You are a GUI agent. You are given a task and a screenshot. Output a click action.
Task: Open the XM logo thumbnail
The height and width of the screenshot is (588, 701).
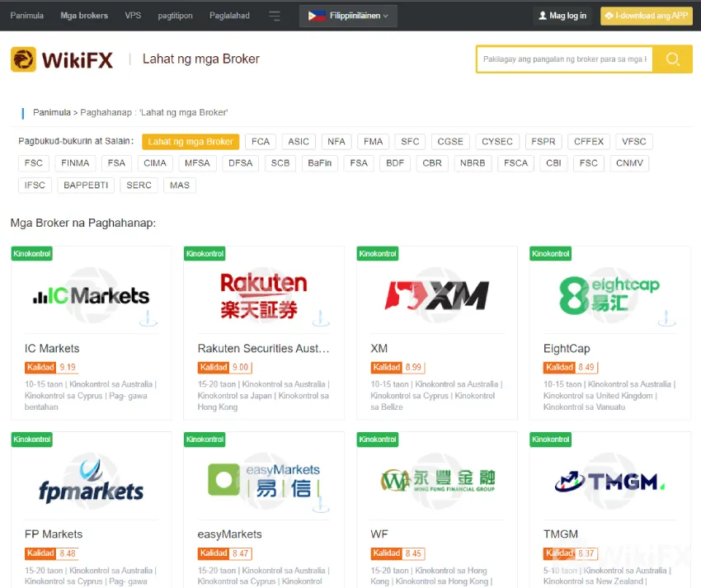click(437, 295)
